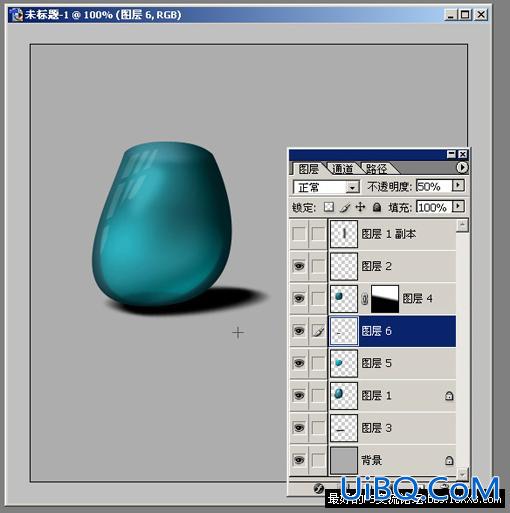Toggle link box beside 图层 3
The height and width of the screenshot is (513, 510).
click(x=318, y=428)
